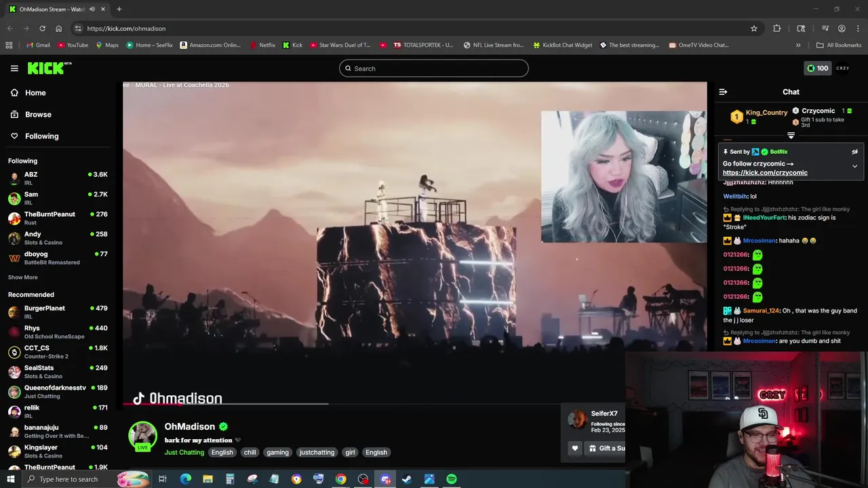Open the browser extensions puzzle icon
The width and height of the screenshot is (868, 488).
(x=776, y=28)
